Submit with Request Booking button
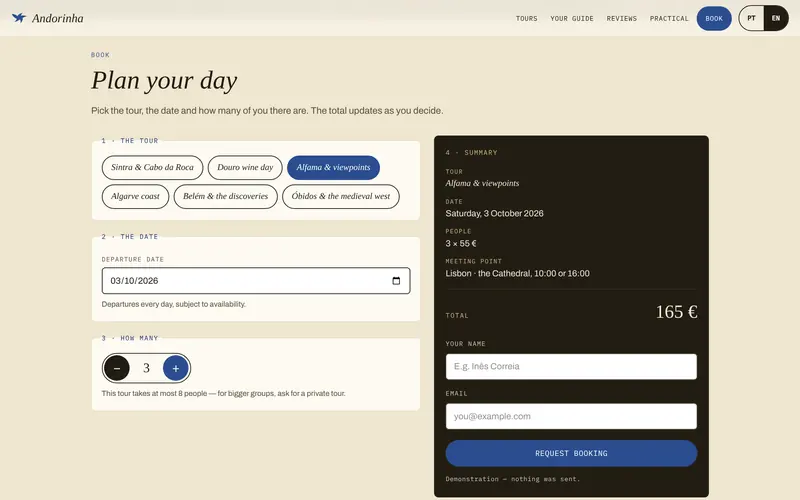The width and height of the screenshot is (800, 500). pos(571,453)
